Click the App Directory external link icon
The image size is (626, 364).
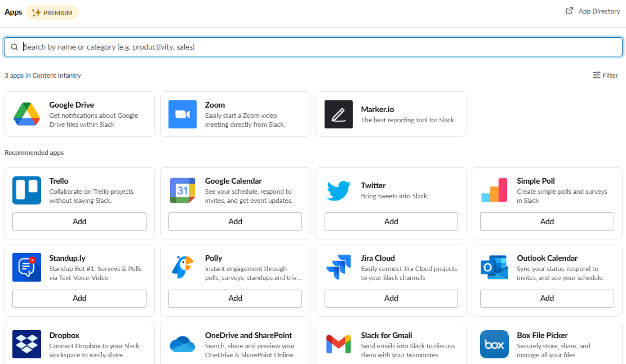570,11
